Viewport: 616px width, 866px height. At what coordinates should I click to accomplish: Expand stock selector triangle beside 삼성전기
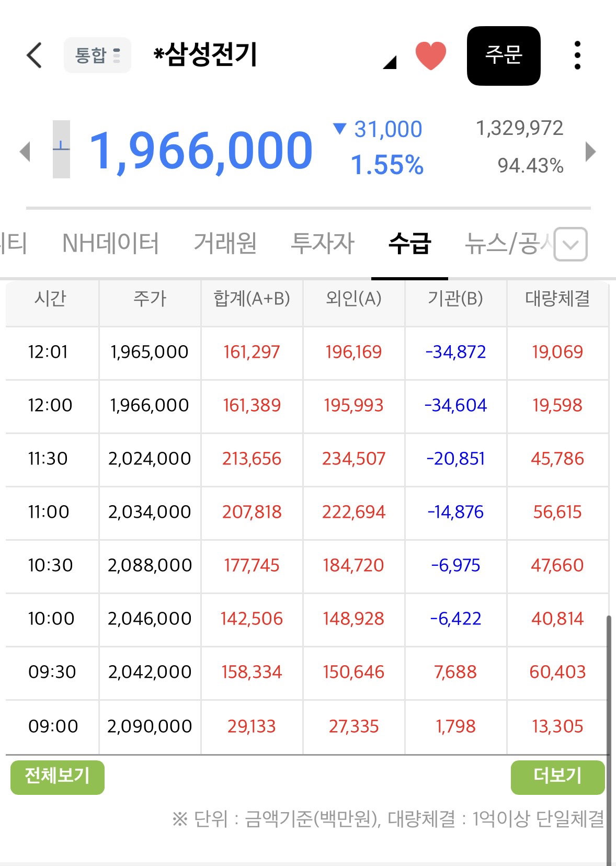(390, 62)
